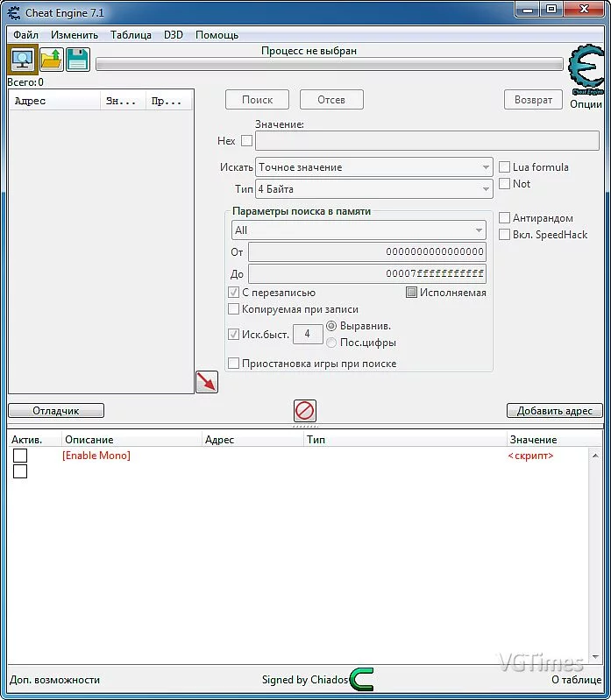Image resolution: width=611 pixels, height=700 pixels.
Task: Click the Адрес column header in address table
Action: (x=252, y=439)
